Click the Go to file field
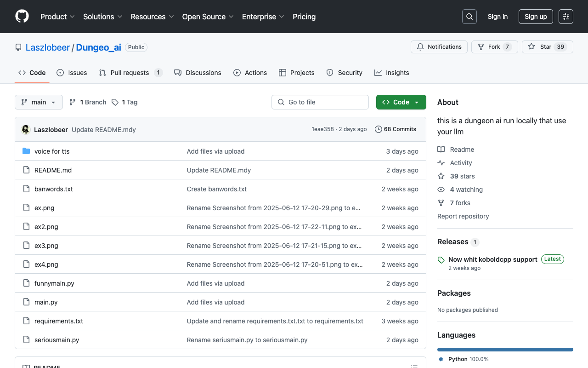588x368 pixels. [320, 102]
